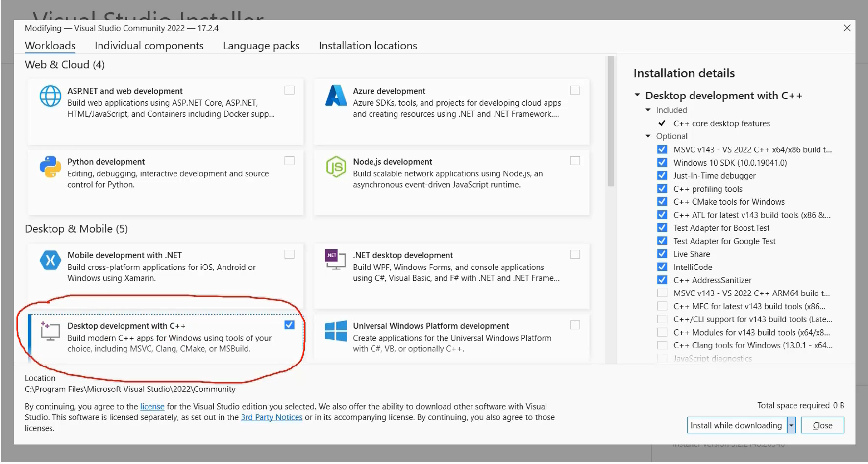Open the 3rd Party Notices link
868x464 pixels.
pyautogui.click(x=272, y=417)
